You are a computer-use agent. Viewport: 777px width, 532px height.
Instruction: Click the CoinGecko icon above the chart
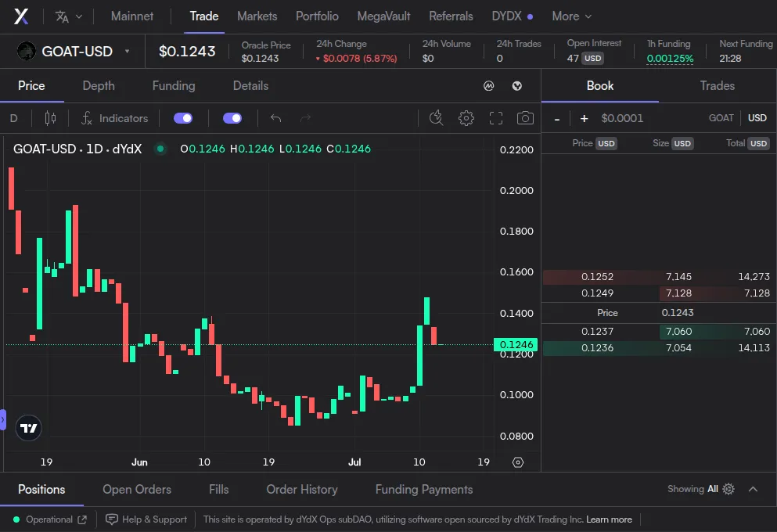point(517,86)
